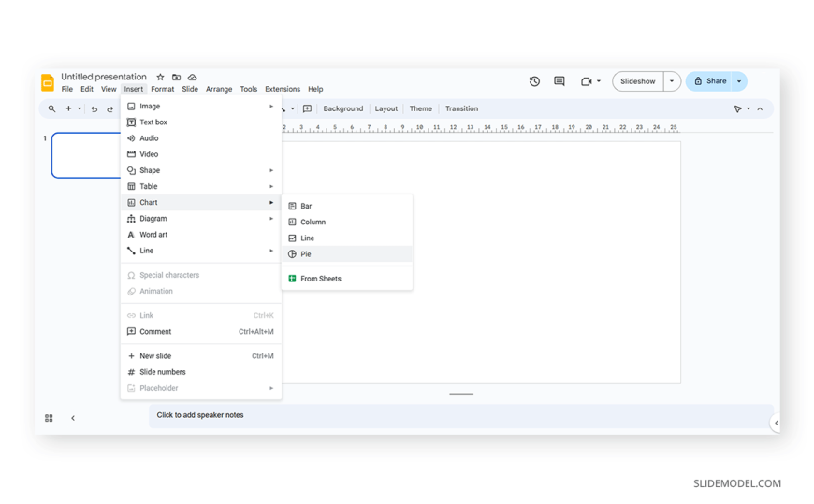Viewport: 814px width, 504px height.
Task: Click the search menus magnifier icon
Action: click(x=51, y=109)
